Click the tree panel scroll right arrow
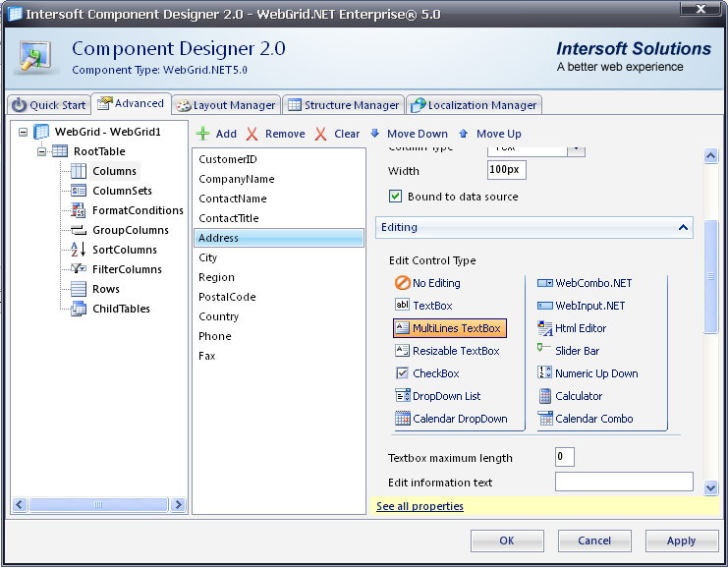The image size is (728, 569). point(178,504)
